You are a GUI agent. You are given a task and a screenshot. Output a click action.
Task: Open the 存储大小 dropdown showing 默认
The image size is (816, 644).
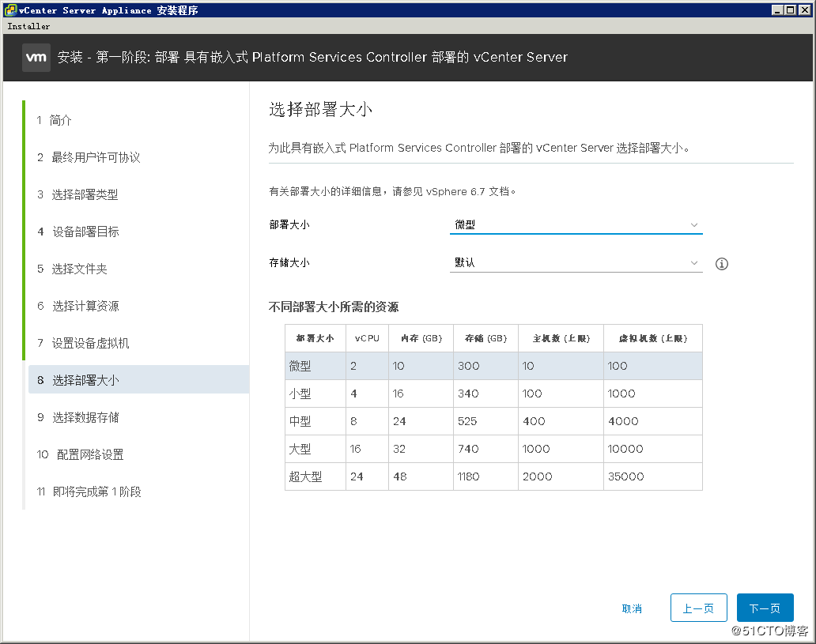[576, 262]
